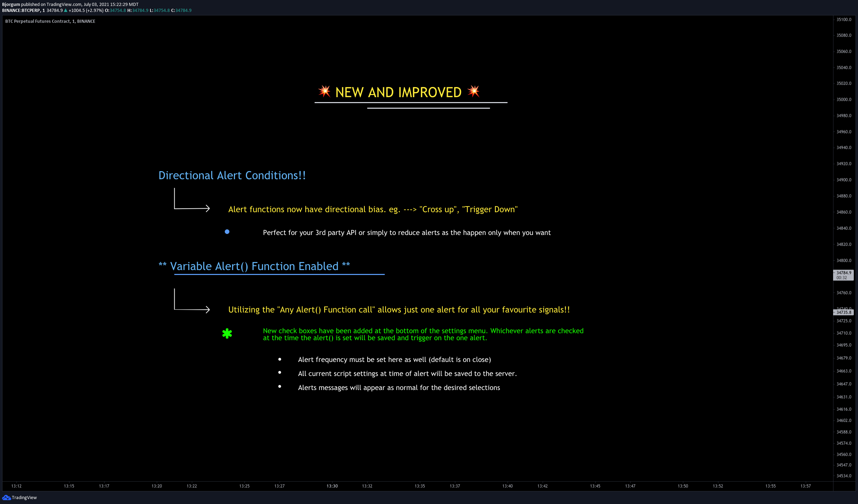
Task: Click the 13:22 time axis label
Action: pyautogui.click(x=192, y=486)
